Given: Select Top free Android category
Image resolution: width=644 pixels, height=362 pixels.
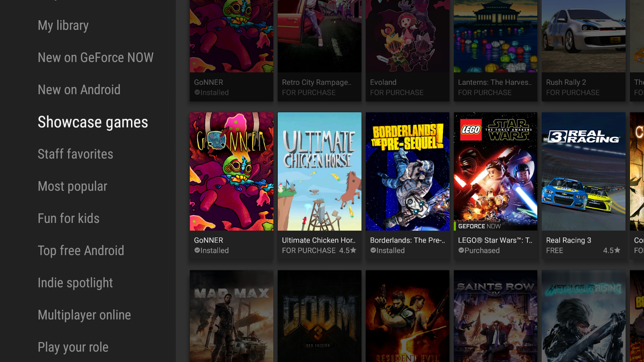Looking at the screenshot, I should pos(81,251).
